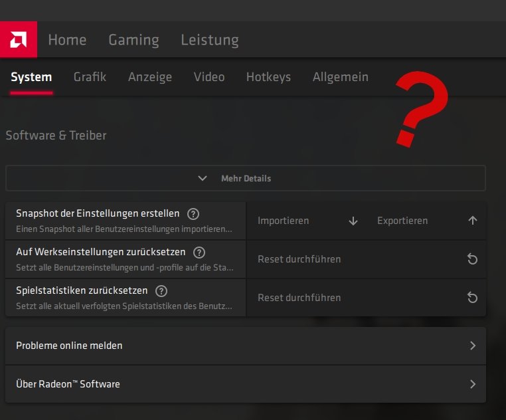Viewport: 506px width, 420px height.
Task: Click Reset durchführen for Spielstatistiken
Action: coord(299,298)
